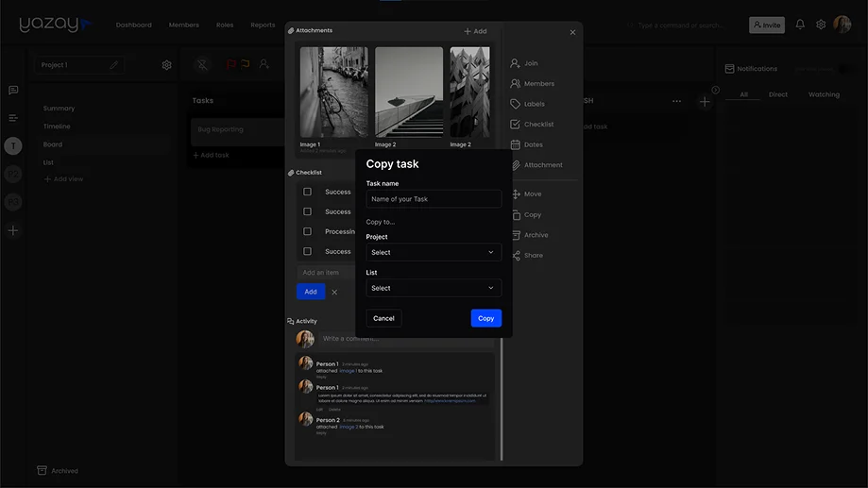Open Reports in the top navigation
The height and width of the screenshot is (488, 868).
click(263, 25)
